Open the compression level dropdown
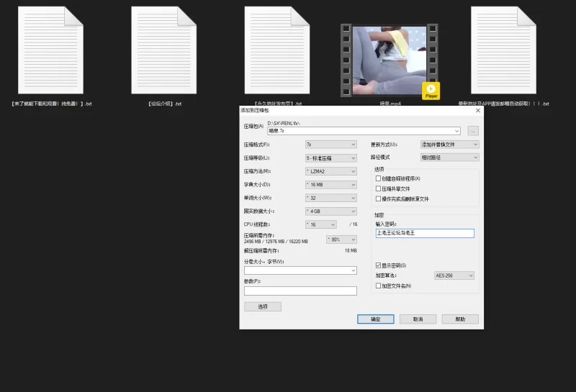Screen dimensions: 576x392 coord(331,158)
